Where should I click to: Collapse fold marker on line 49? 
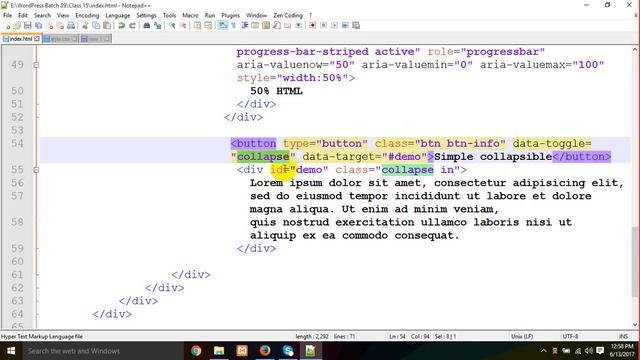point(36,64)
